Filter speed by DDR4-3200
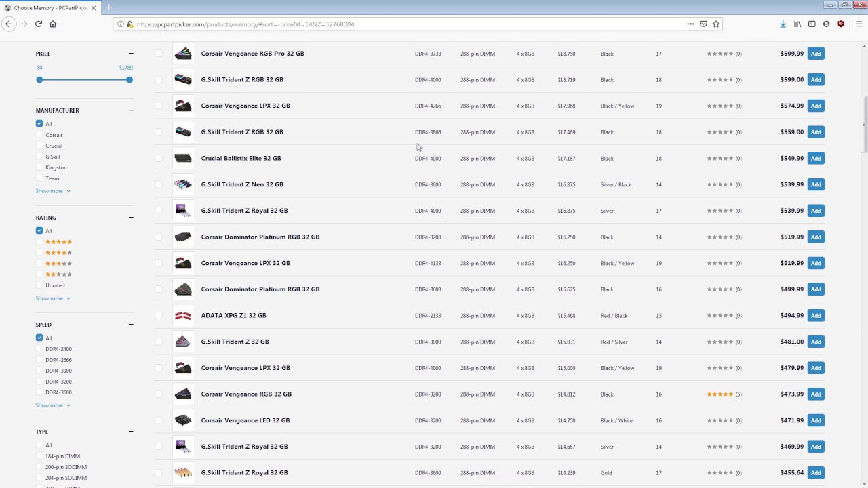The height and width of the screenshot is (488, 868). tap(39, 382)
